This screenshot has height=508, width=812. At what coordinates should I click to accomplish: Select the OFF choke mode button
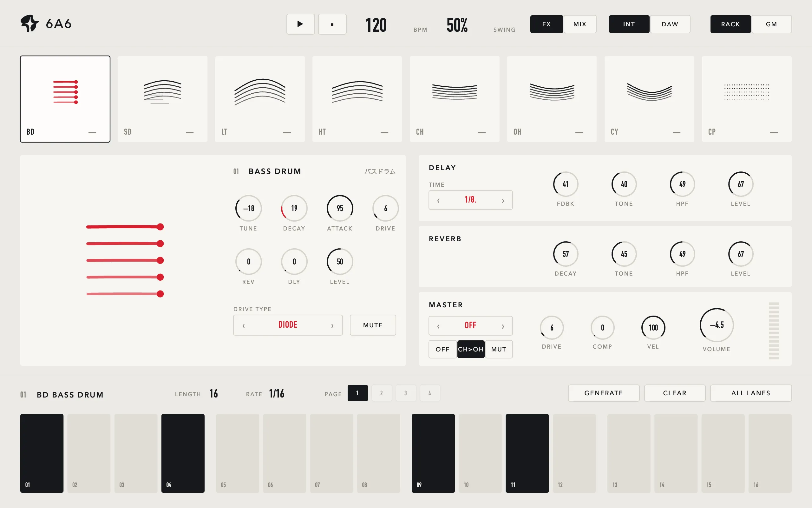pos(442,350)
